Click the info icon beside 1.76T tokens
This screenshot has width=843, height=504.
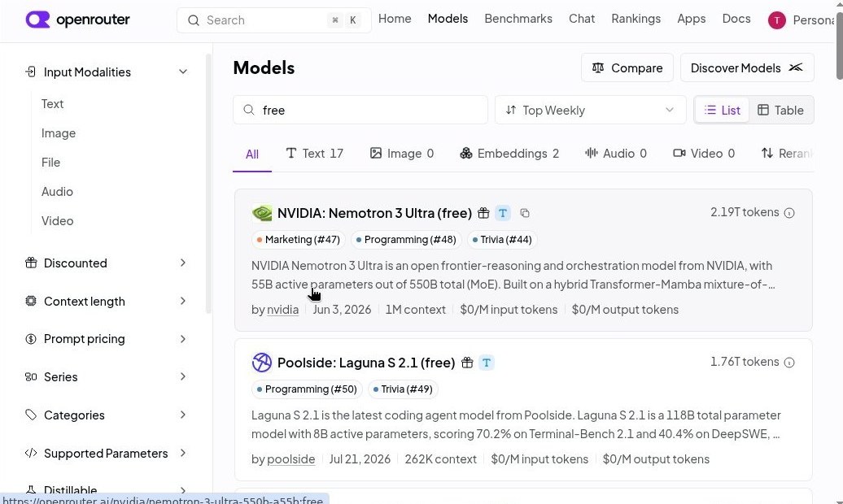click(789, 363)
